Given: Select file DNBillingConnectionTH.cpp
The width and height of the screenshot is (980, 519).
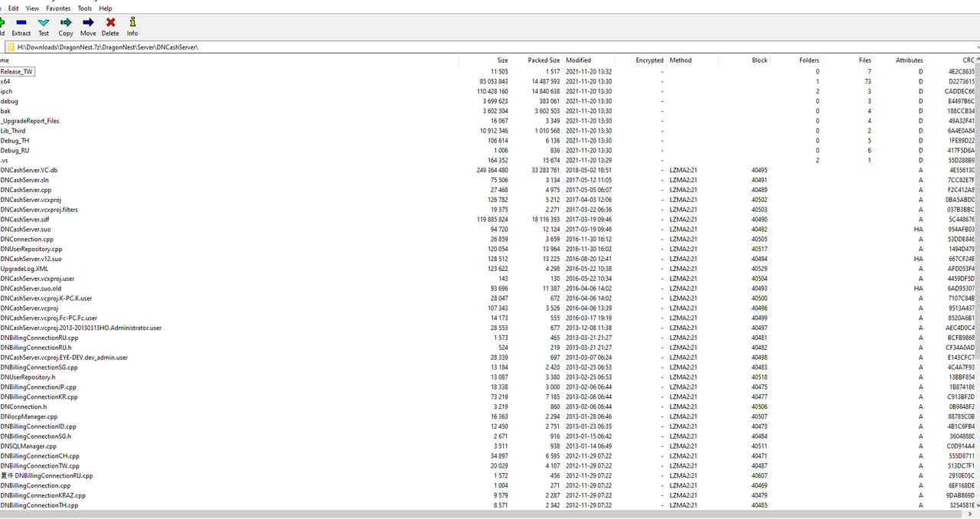Looking at the screenshot, I should point(39,505).
